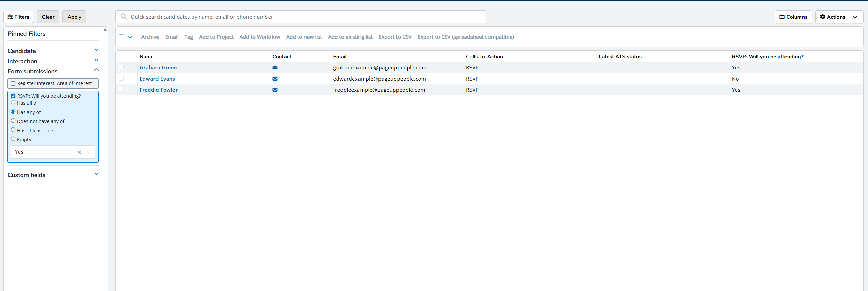868x291 pixels.
Task: Click Export to CSV bulk action
Action: coord(395,37)
